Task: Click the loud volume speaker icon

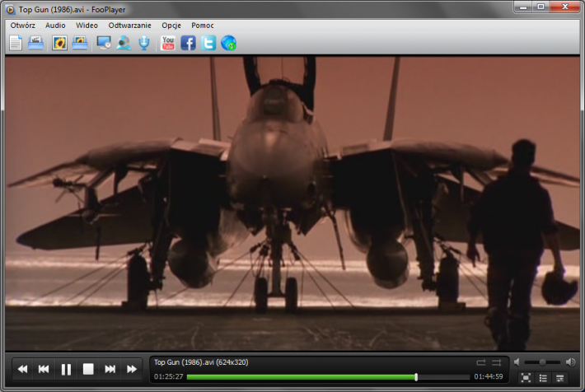Action: pyautogui.click(x=570, y=362)
